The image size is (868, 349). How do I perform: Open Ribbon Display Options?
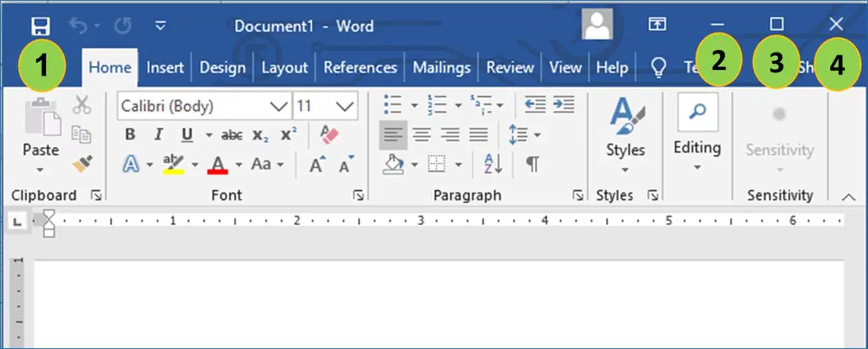[x=657, y=25]
